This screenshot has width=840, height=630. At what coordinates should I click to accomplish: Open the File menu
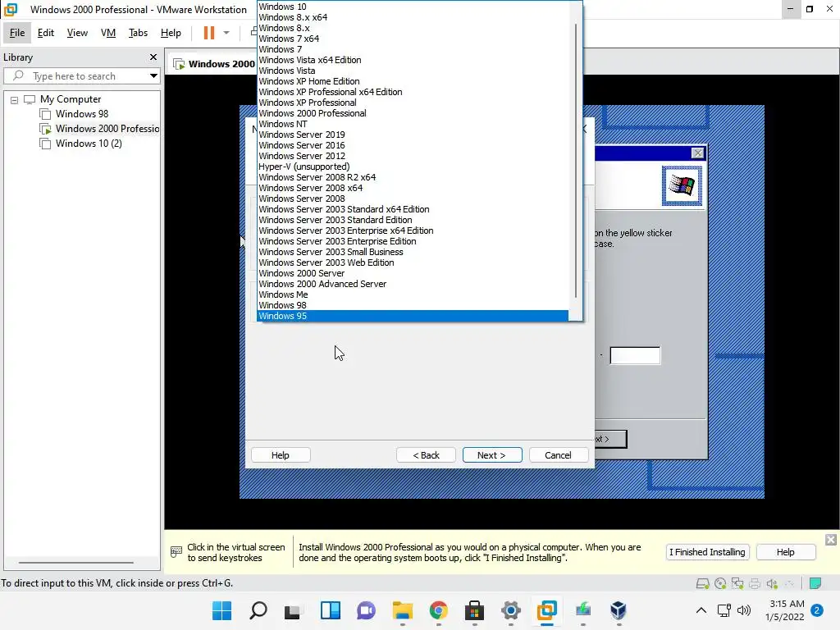[17, 33]
